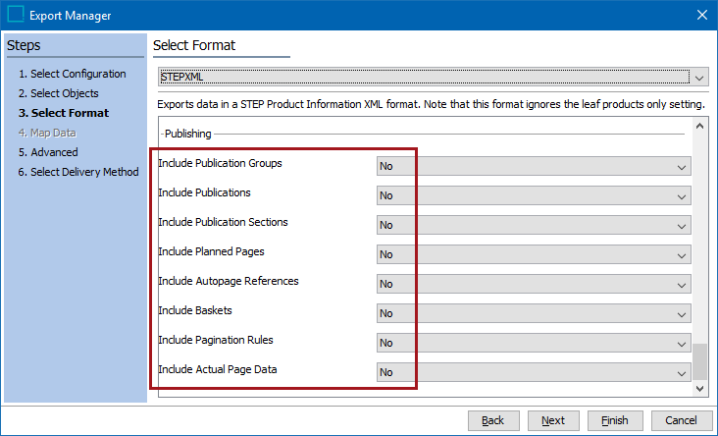Expand Include Publication Groups dropdown

[x=533, y=166]
